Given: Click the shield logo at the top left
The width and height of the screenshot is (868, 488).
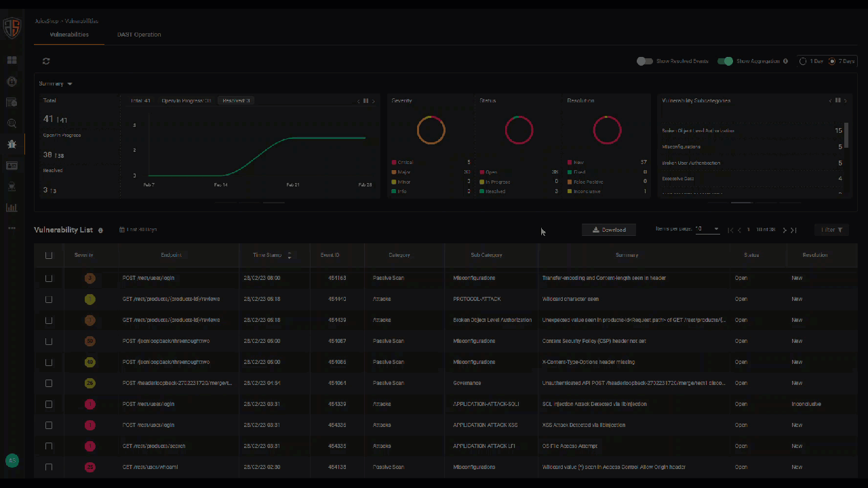Looking at the screenshot, I should coord(12,28).
